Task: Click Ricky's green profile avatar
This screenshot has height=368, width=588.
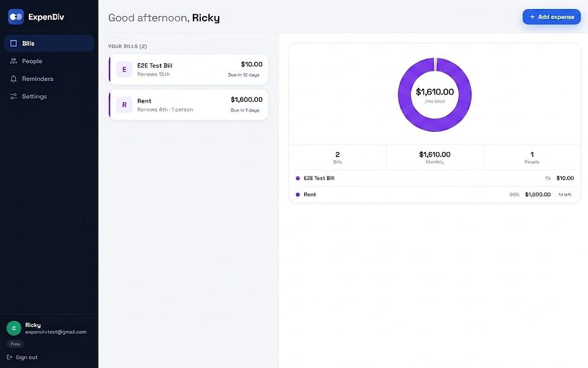Action: pos(14,328)
